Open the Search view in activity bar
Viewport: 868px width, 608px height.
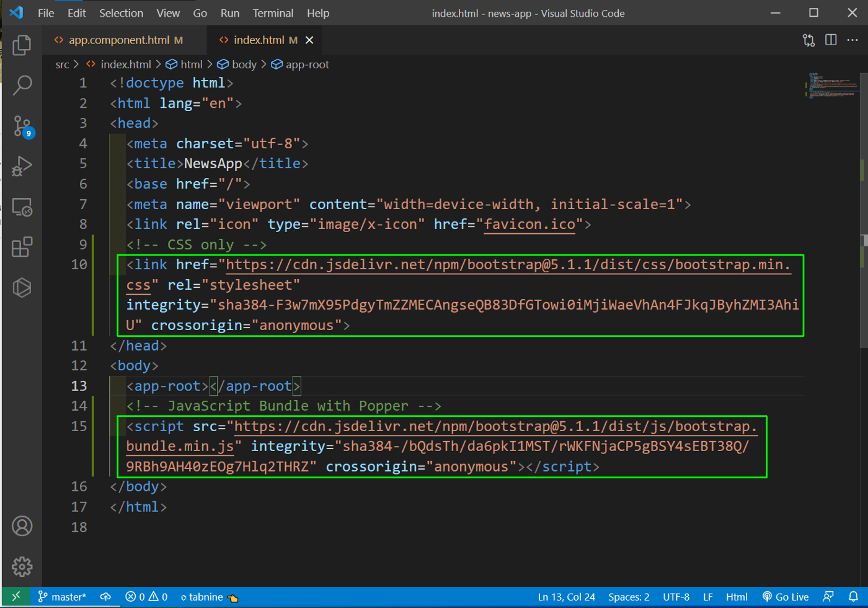tap(22, 85)
